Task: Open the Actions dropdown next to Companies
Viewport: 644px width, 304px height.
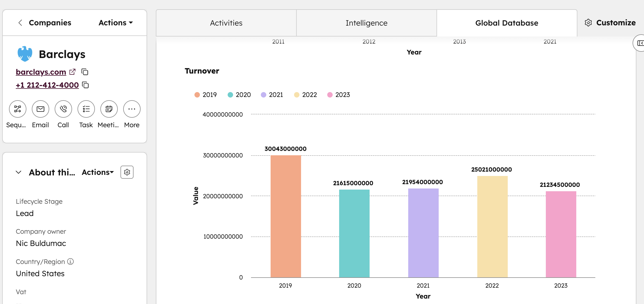Action: (x=116, y=23)
